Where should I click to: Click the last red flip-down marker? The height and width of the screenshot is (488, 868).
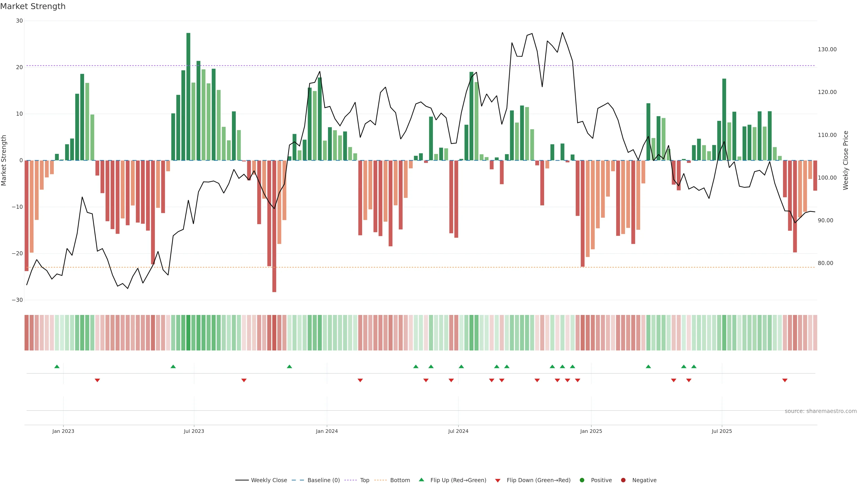coord(785,380)
